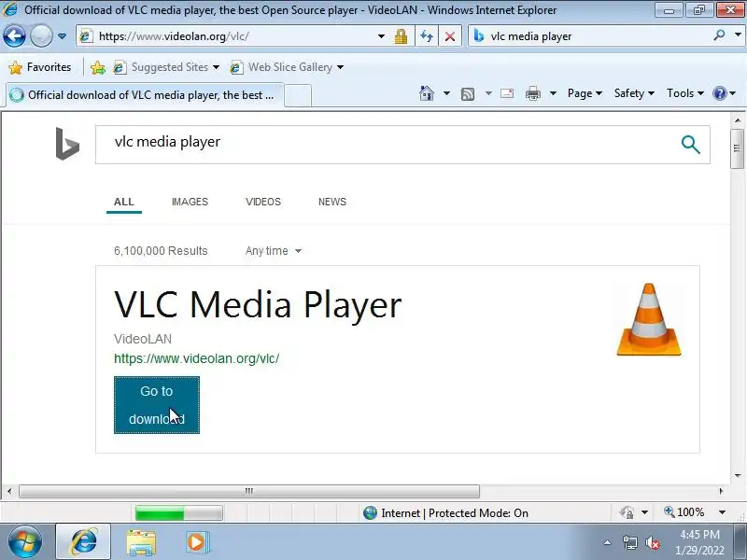Stop page loading with red X
Image resolution: width=747 pixels, height=560 pixels.
point(449,36)
